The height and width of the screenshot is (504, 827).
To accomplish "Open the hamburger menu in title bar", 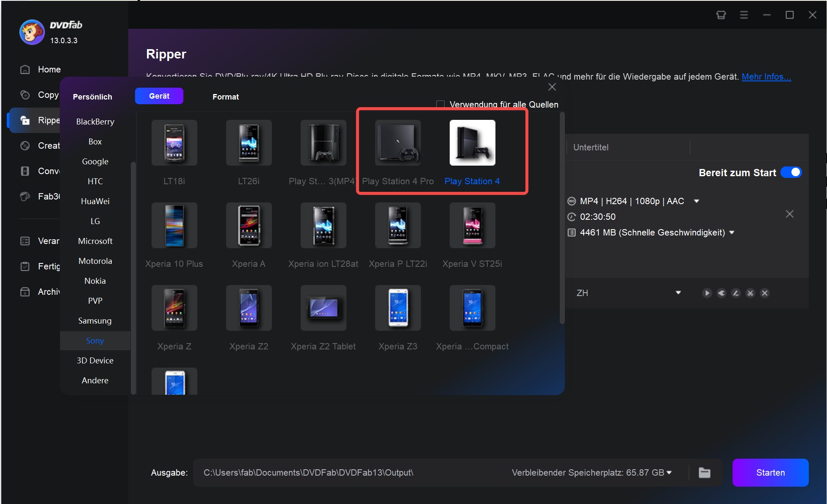I will (x=744, y=15).
